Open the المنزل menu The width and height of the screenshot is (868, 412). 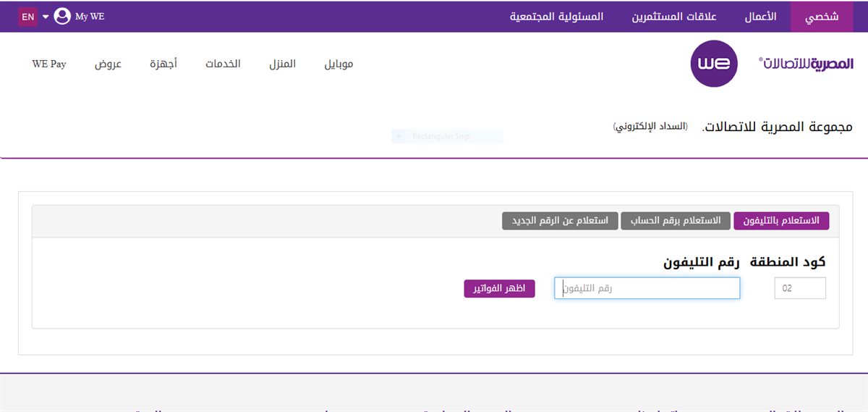coord(283,64)
